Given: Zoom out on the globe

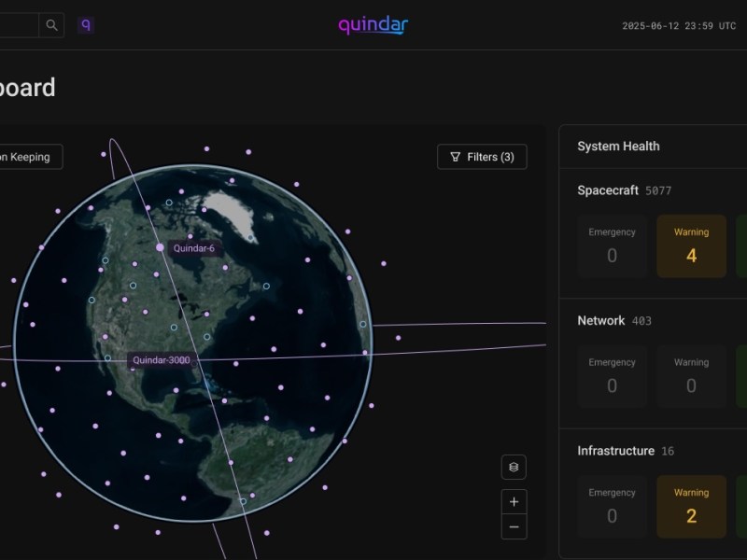Looking at the screenshot, I should 514,526.
